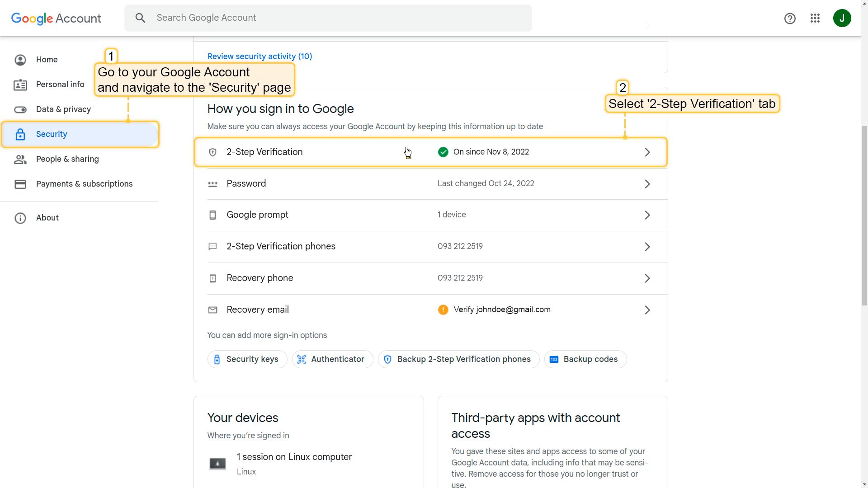Select Backup 2-Step Verification phones chip
The image size is (868, 488).
coord(458,359)
